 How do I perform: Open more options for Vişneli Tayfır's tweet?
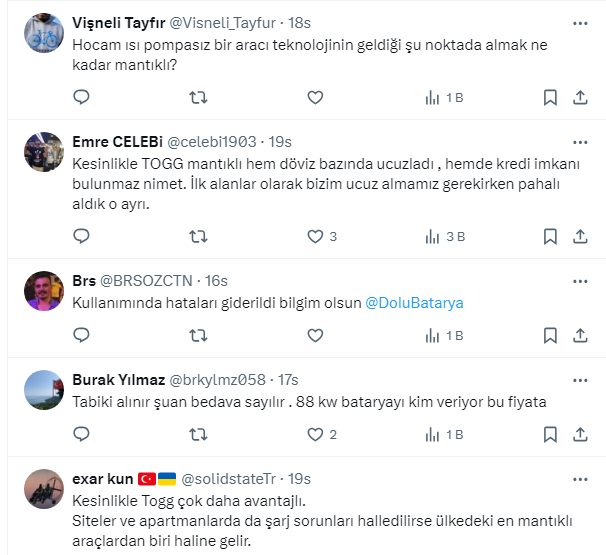tap(580, 23)
